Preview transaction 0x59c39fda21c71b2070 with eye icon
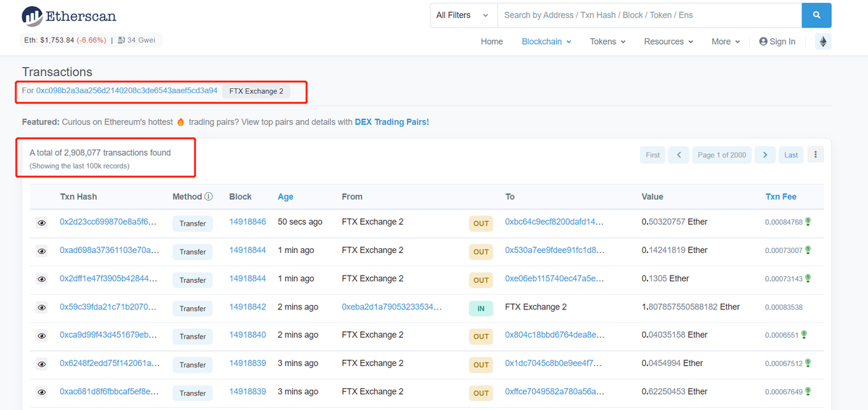This screenshot has height=410, width=868. click(x=42, y=308)
